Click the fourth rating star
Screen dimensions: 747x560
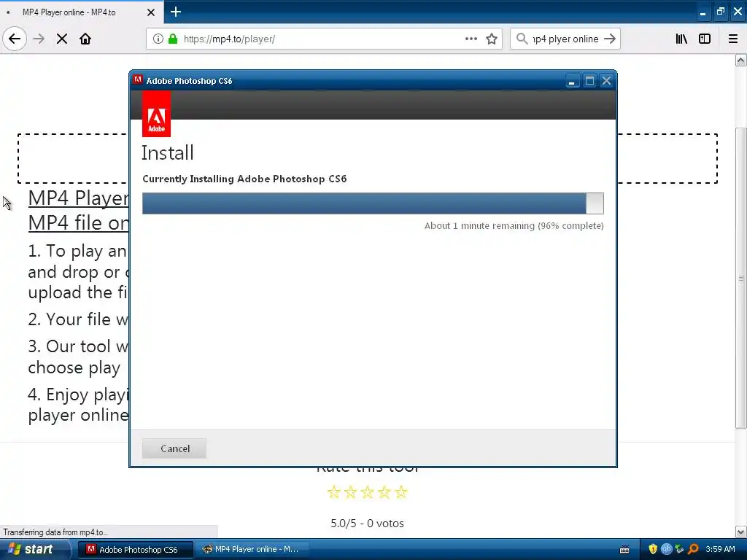(384, 492)
